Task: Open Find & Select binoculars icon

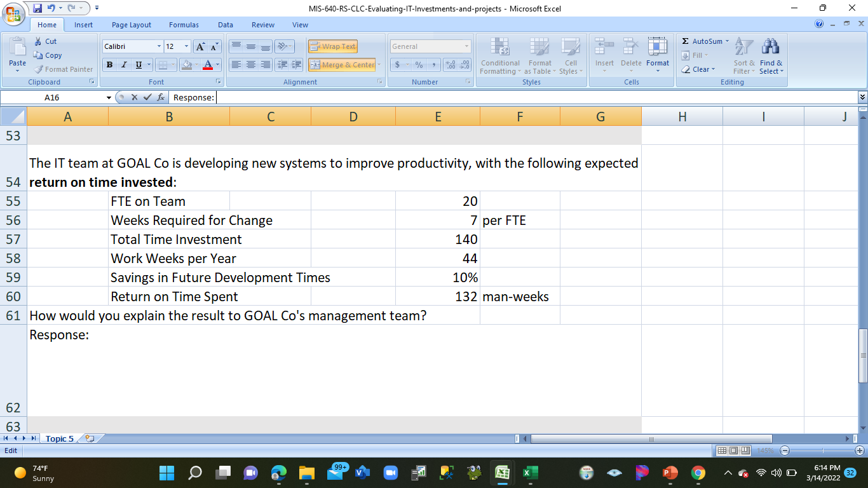Action: [771, 48]
